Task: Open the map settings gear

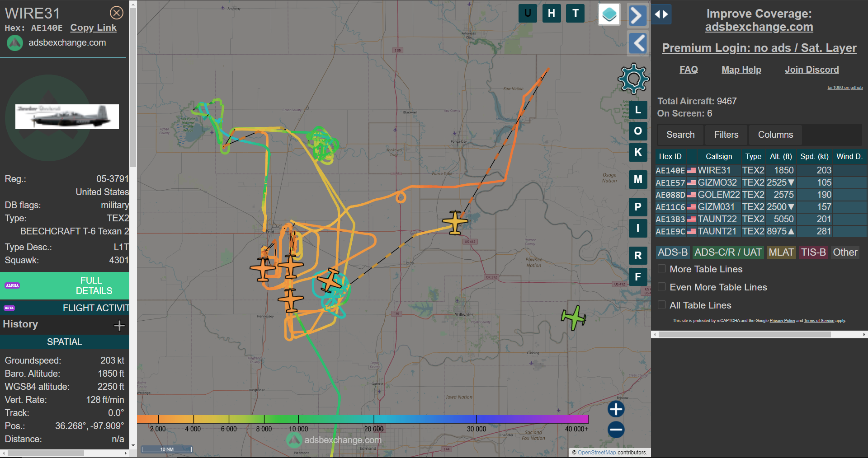Action: (x=633, y=79)
